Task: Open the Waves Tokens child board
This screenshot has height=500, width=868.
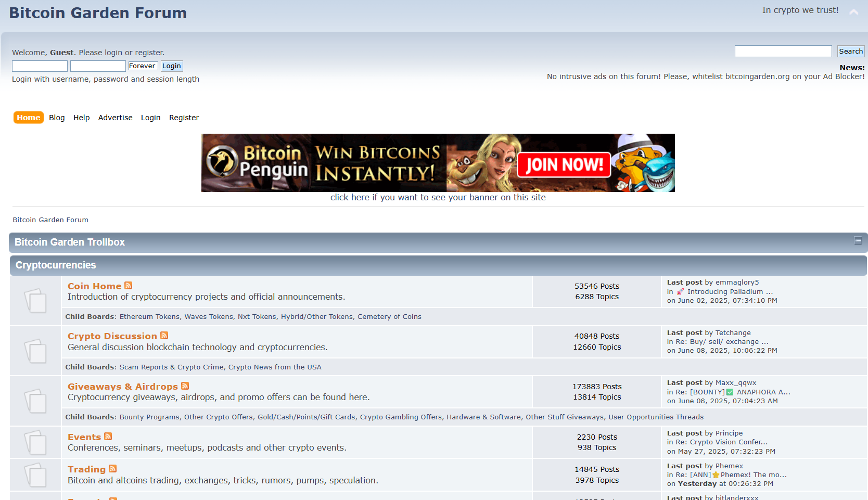Action: click(x=209, y=317)
